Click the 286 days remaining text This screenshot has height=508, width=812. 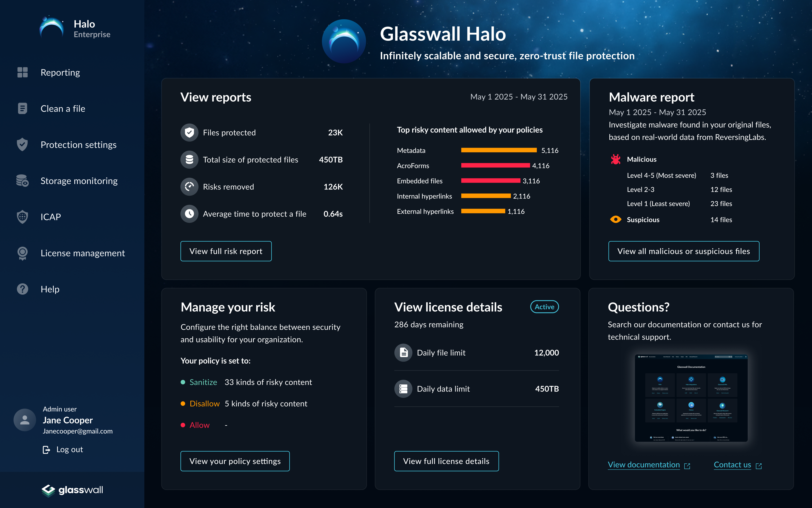429,325
